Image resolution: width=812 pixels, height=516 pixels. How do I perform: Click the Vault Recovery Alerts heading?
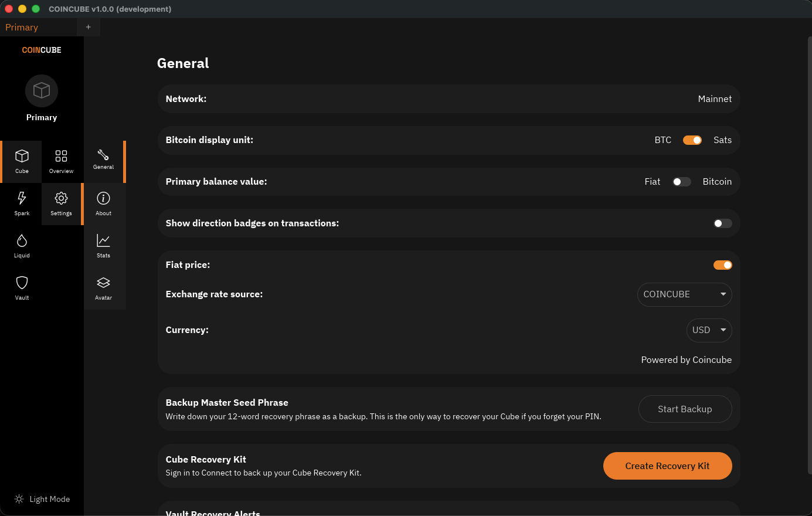click(x=213, y=512)
